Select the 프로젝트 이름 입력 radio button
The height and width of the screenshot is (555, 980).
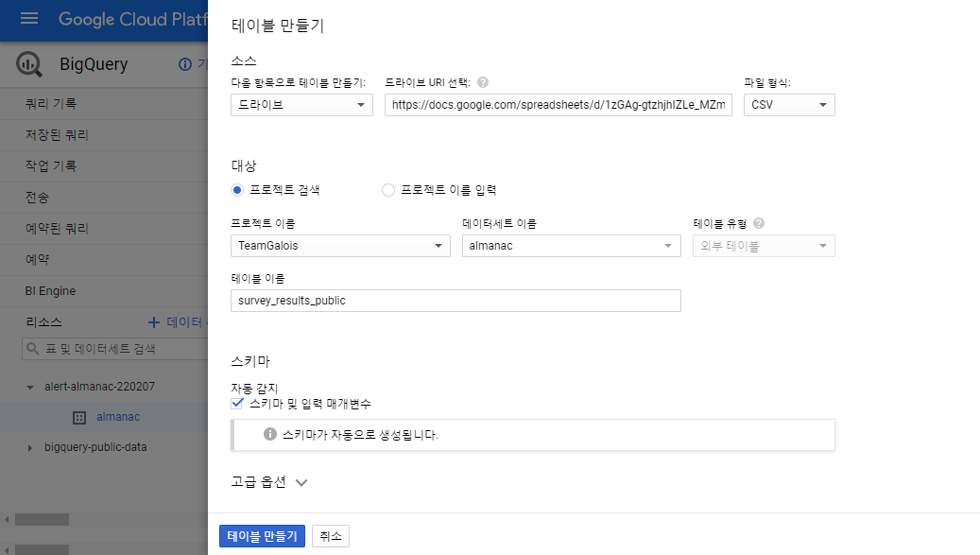click(388, 190)
